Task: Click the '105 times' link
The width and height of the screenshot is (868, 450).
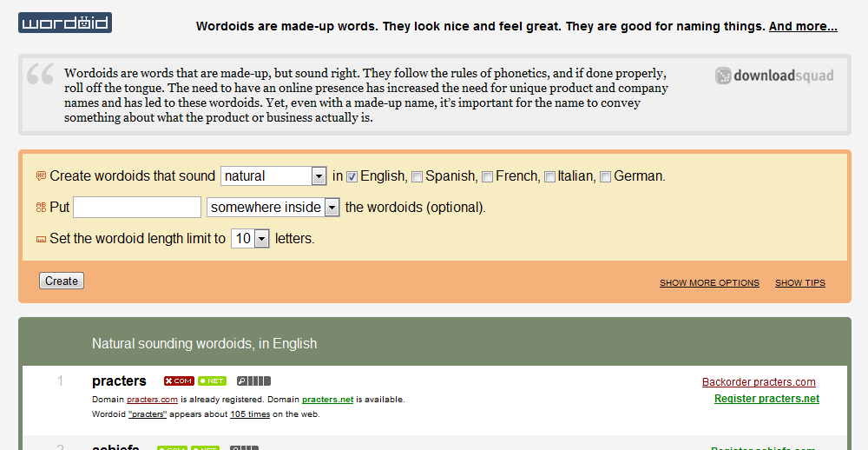Action: pos(250,414)
